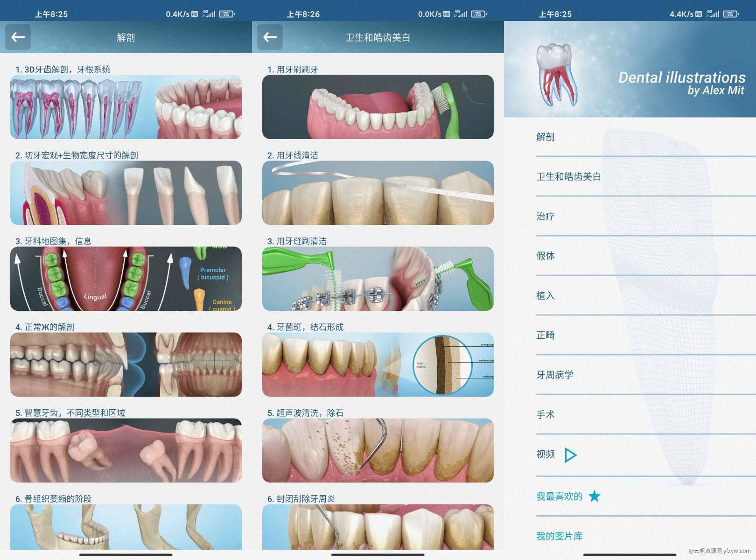756x560 pixels.
Task: Select title '5. 智慧牙齿，不同类型和区域'
Action: click(70, 413)
